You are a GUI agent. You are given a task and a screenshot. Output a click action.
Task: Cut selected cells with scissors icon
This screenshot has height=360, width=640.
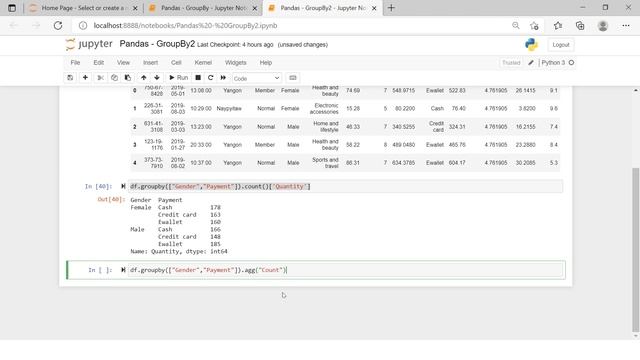[100, 78]
